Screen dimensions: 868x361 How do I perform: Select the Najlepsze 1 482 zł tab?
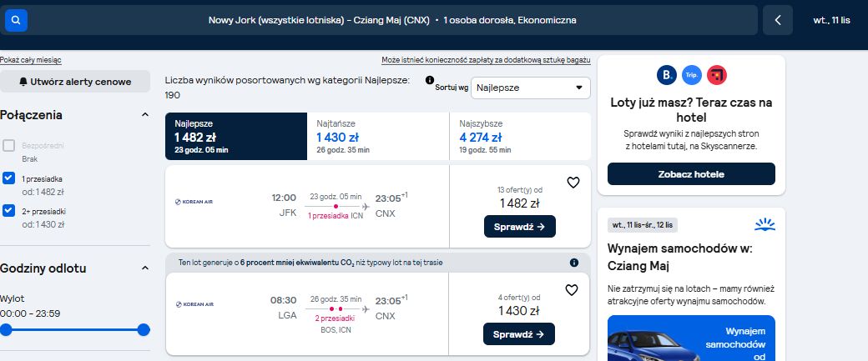point(236,137)
